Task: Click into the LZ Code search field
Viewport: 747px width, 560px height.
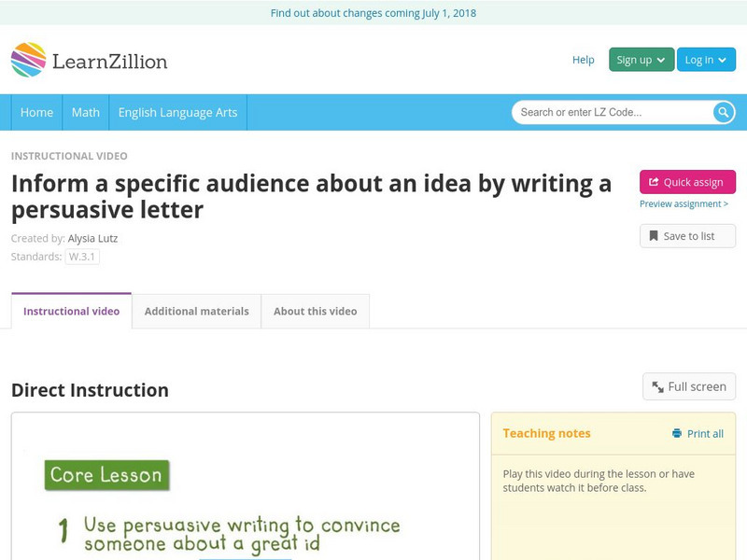Action: click(612, 112)
